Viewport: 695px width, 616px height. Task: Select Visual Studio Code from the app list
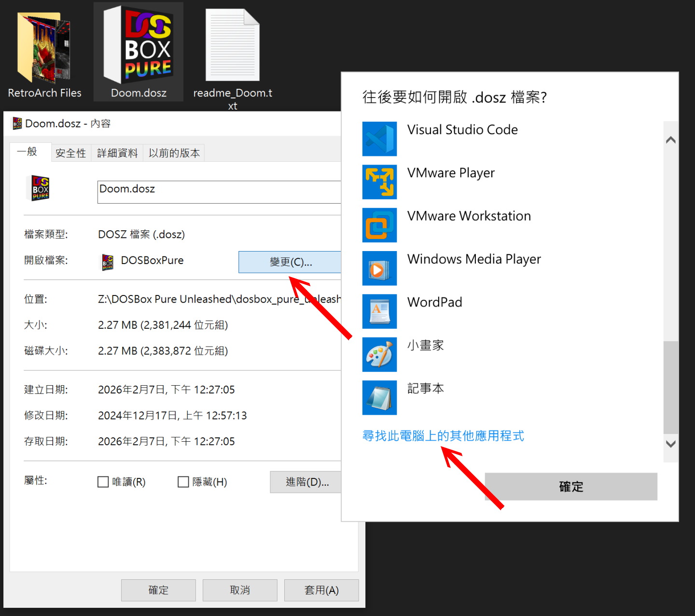pos(462,129)
